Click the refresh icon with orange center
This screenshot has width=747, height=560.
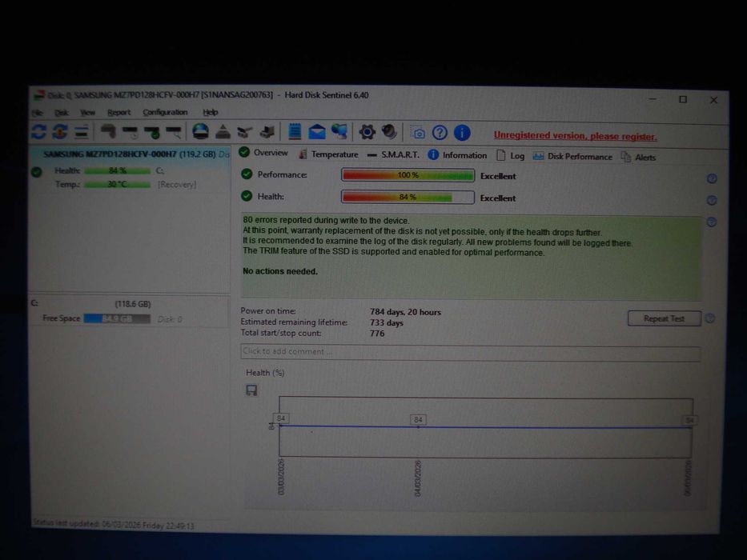[60, 131]
